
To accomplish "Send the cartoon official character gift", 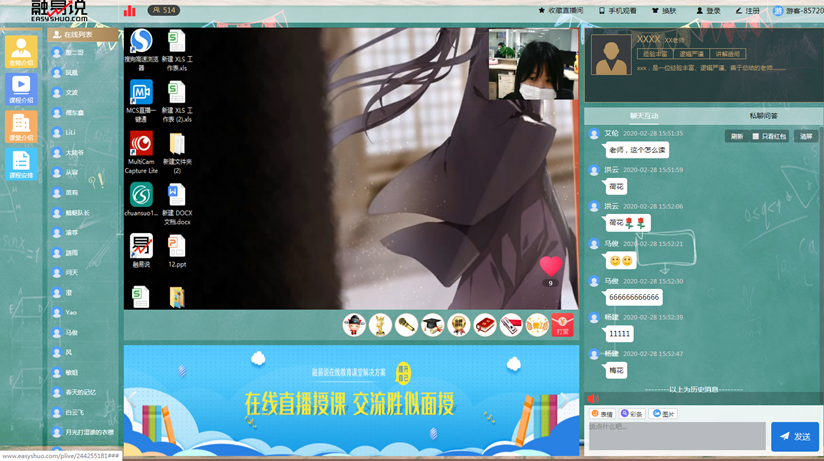I will click(x=354, y=325).
